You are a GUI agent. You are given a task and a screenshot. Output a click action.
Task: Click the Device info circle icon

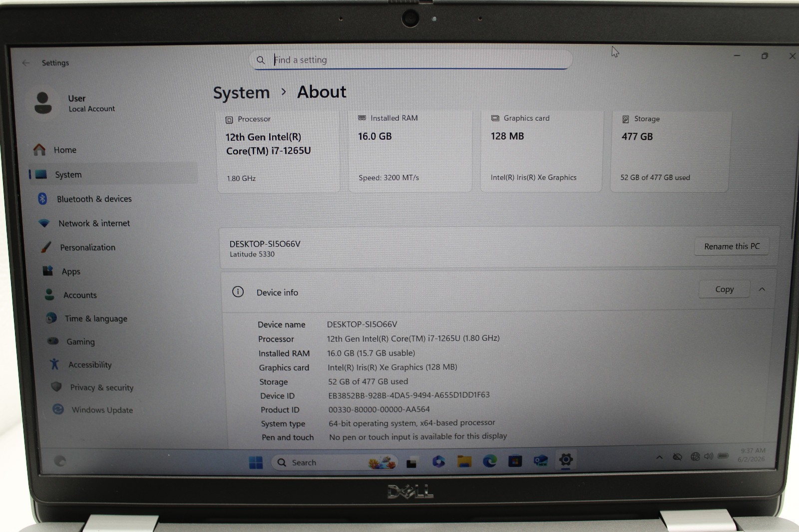point(238,292)
